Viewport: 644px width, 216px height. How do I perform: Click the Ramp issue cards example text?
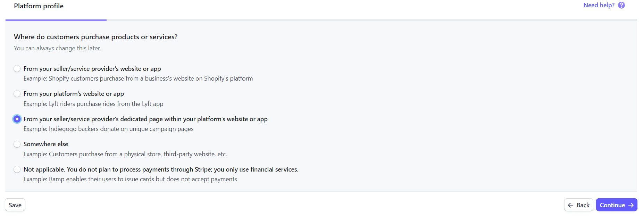[130, 179]
